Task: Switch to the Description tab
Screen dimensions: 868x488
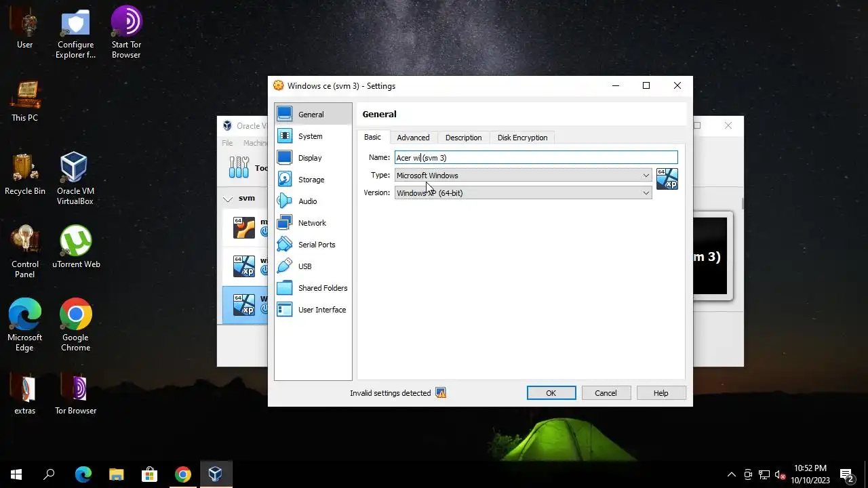Action: [x=463, y=138]
